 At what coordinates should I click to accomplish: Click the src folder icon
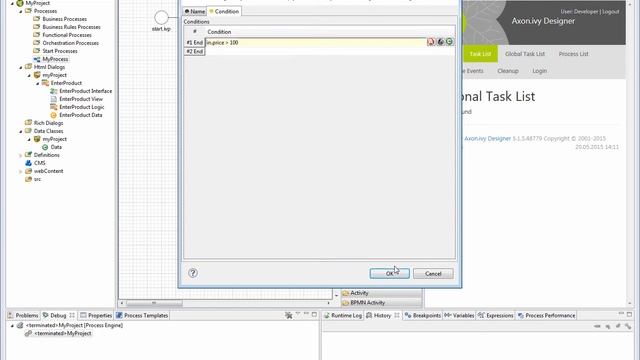pyautogui.click(x=28, y=179)
